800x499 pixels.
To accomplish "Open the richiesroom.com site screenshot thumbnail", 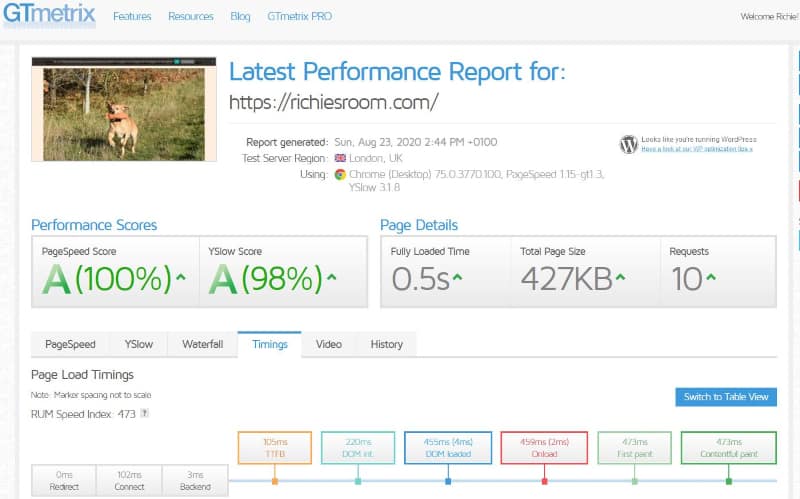I will click(x=124, y=109).
